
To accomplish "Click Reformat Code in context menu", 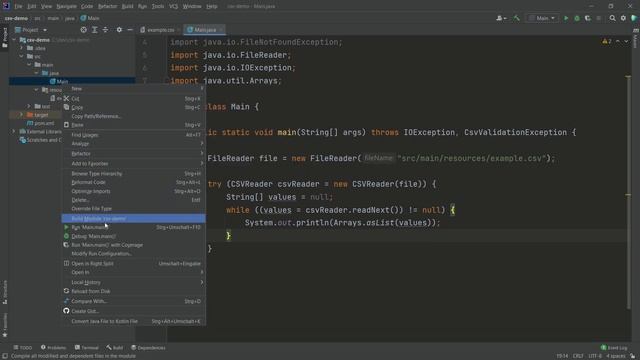I will tap(133, 182).
